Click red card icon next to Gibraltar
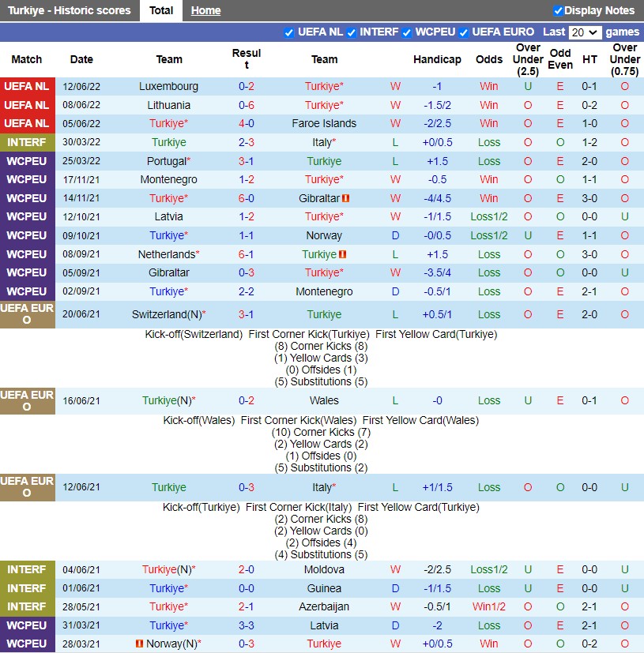Viewport: 644px width, 653px height. pos(346,198)
